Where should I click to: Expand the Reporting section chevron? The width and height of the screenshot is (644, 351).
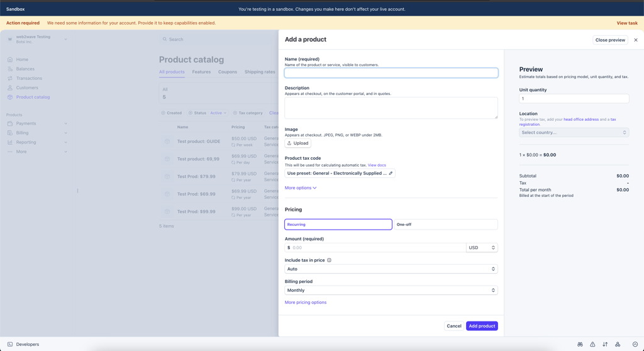(65, 142)
